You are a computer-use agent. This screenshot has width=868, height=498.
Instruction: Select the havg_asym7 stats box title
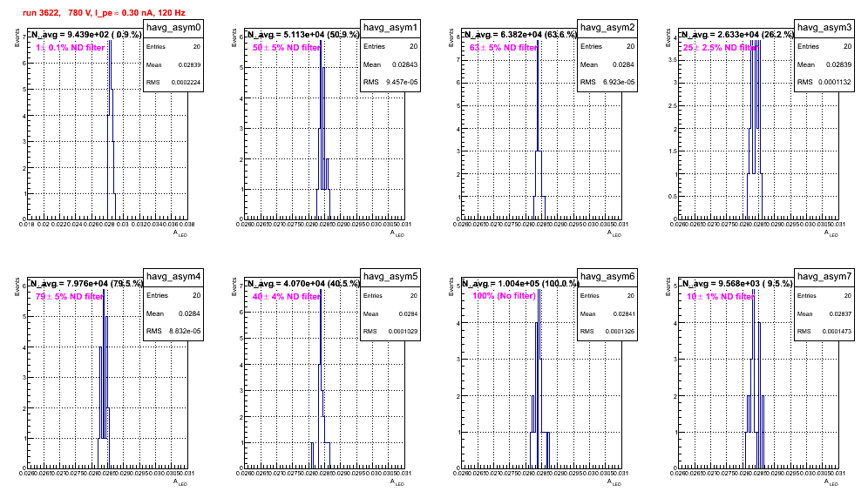coord(824,277)
